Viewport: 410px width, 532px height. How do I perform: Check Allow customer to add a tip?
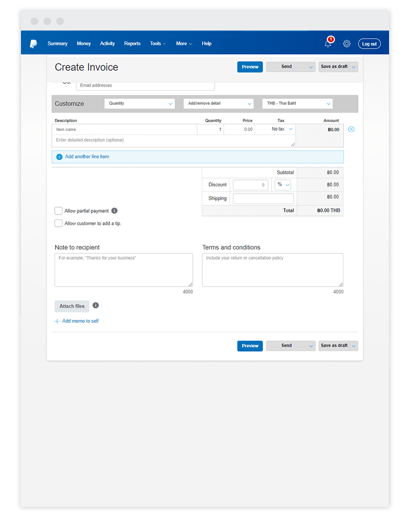point(58,223)
